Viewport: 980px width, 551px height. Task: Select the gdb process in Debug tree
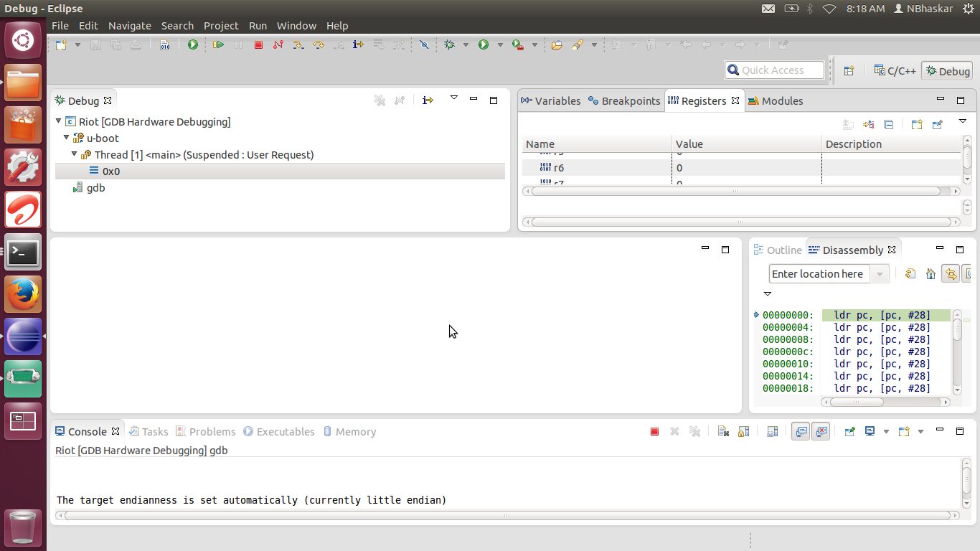(89, 188)
